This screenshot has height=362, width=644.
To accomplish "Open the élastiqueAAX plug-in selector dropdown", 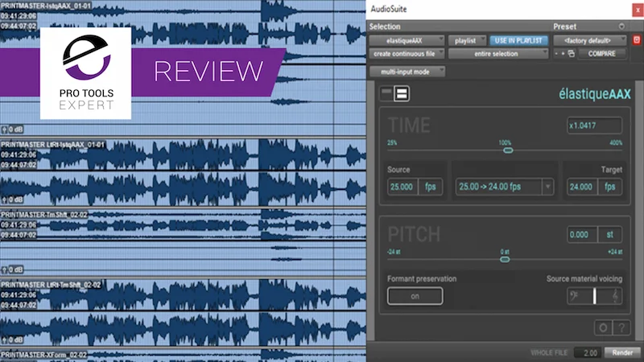I will point(406,41).
